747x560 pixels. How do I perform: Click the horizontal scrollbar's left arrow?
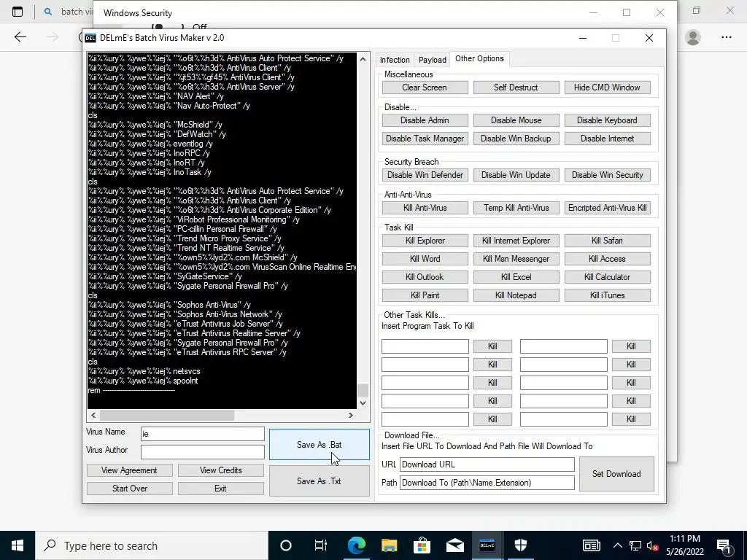click(93, 415)
